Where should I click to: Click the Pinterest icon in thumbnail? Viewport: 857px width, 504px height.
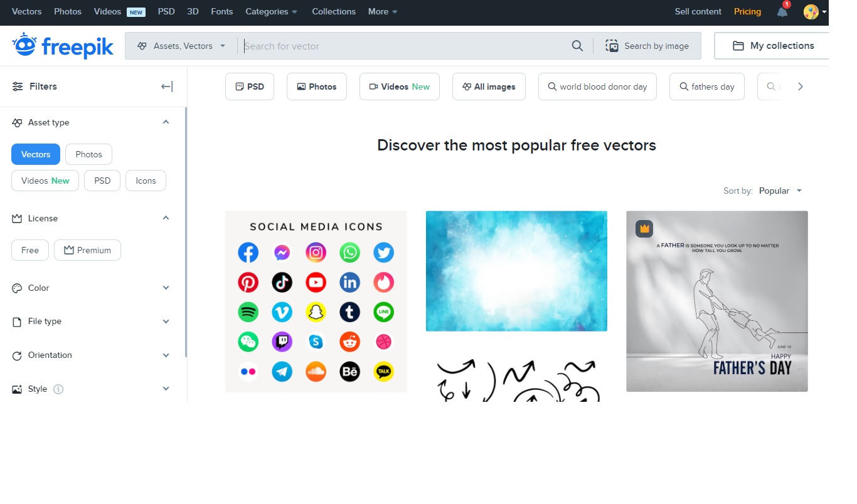tap(248, 283)
